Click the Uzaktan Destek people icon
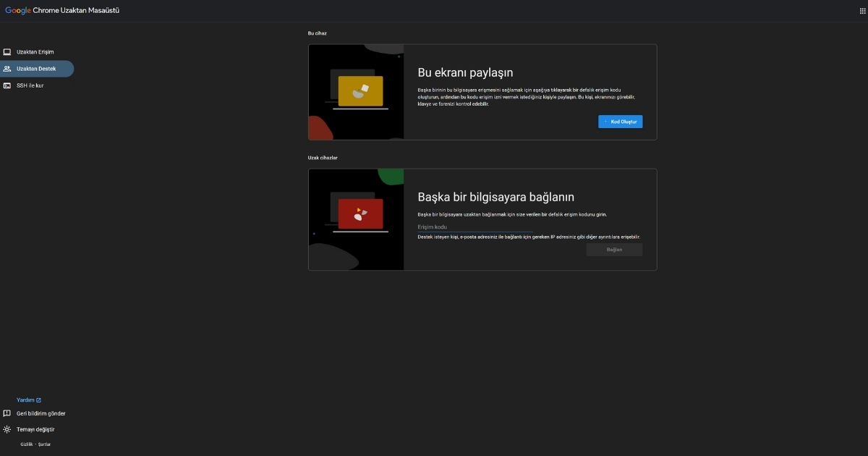 tap(8, 68)
